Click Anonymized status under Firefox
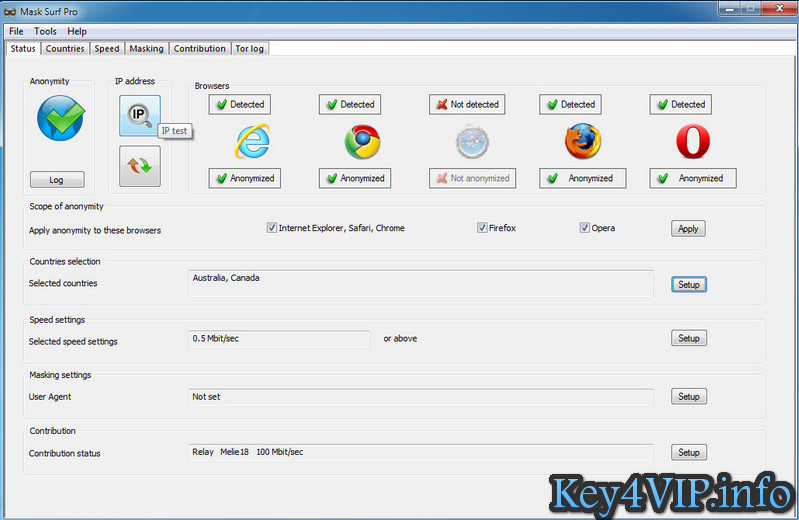This screenshot has width=799, height=520. (582, 178)
